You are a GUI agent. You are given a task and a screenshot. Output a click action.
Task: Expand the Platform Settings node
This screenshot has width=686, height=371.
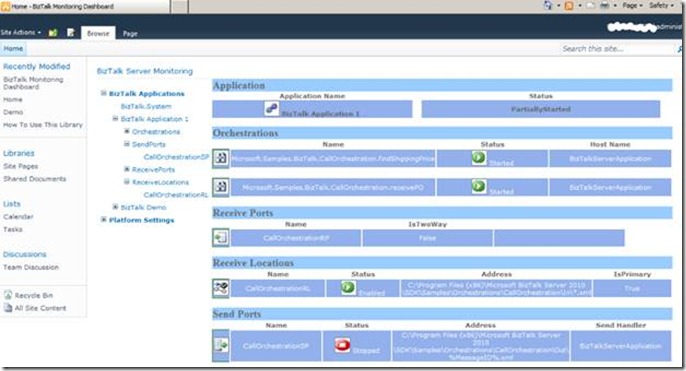pos(104,220)
